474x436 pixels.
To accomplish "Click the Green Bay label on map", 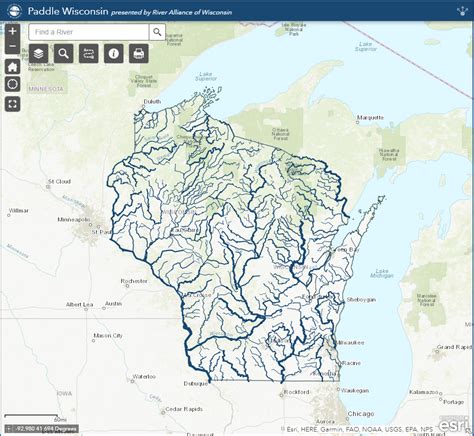I will (x=345, y=249).
